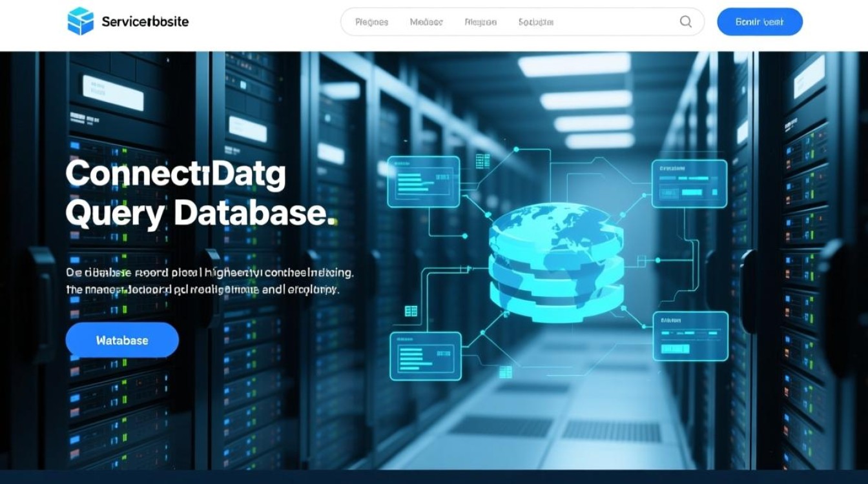Click the grid icon above bottom-left data panel

[x=411, y=311]
